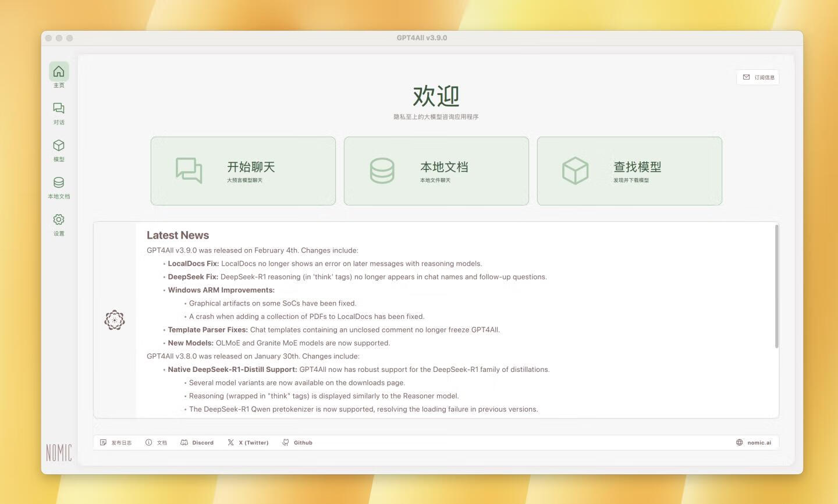Click the 欢迎 welcome title
This screenshot has width=838, height=504.
coord(436,96)
